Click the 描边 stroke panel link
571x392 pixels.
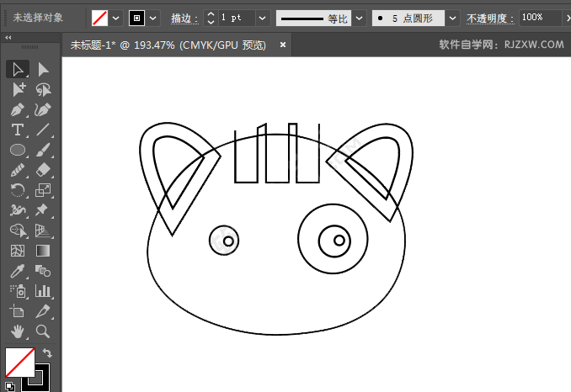(184, 17)
